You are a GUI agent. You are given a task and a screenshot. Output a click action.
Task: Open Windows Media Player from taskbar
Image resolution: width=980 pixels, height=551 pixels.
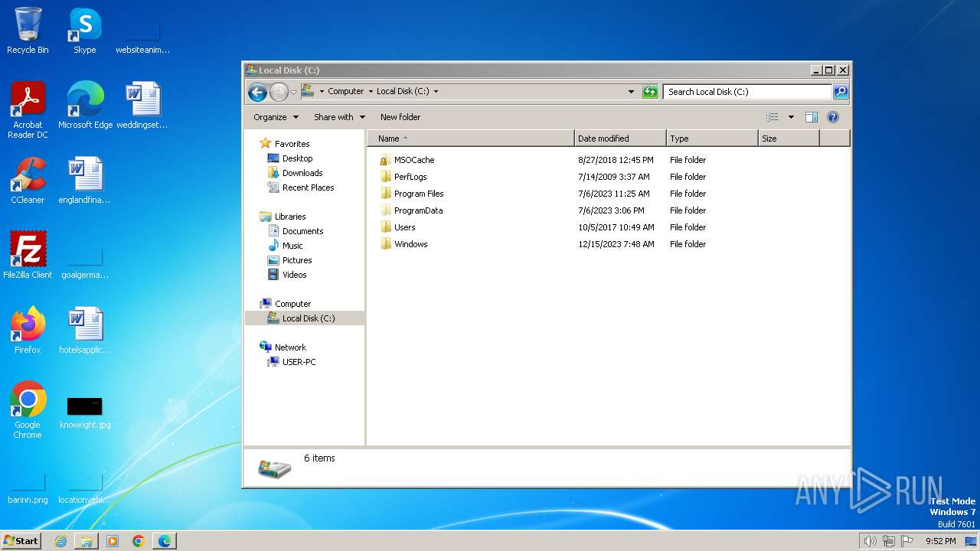coord(113,541)
